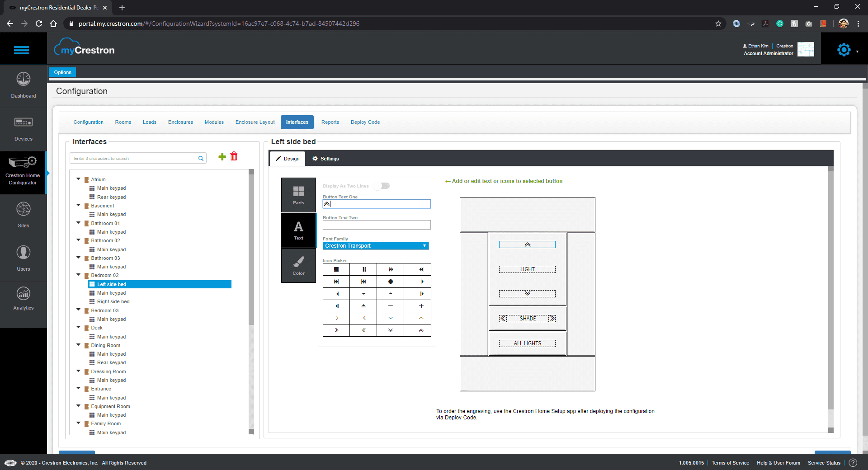This screenshot has width=868, height=470.
Task: Go to Analytics in sidebar
Action: click(24, 299)
